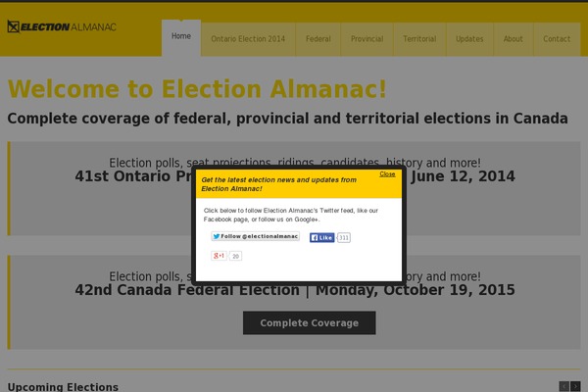
Task: Click the Election Almanac logo
Action: [62, 26]
